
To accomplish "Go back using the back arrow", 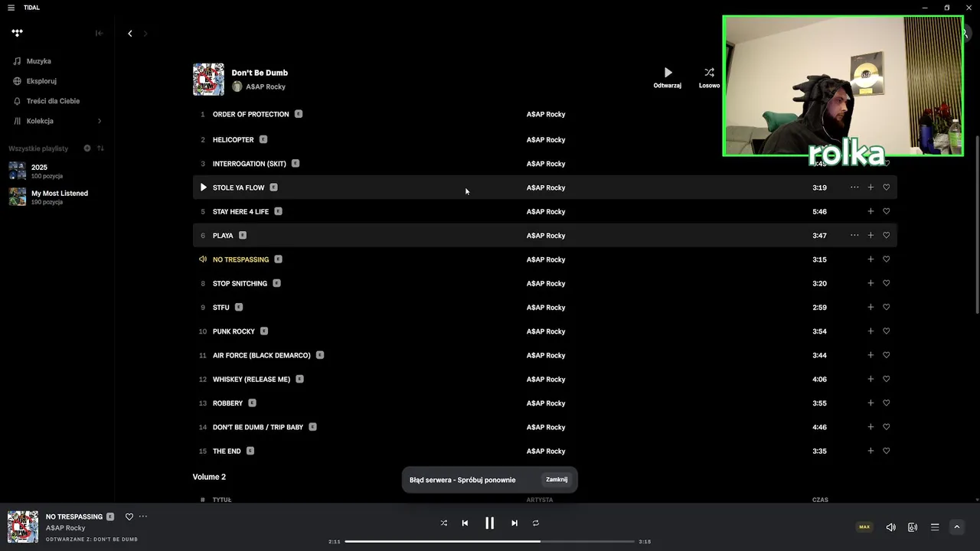I will tap(130, 34).
